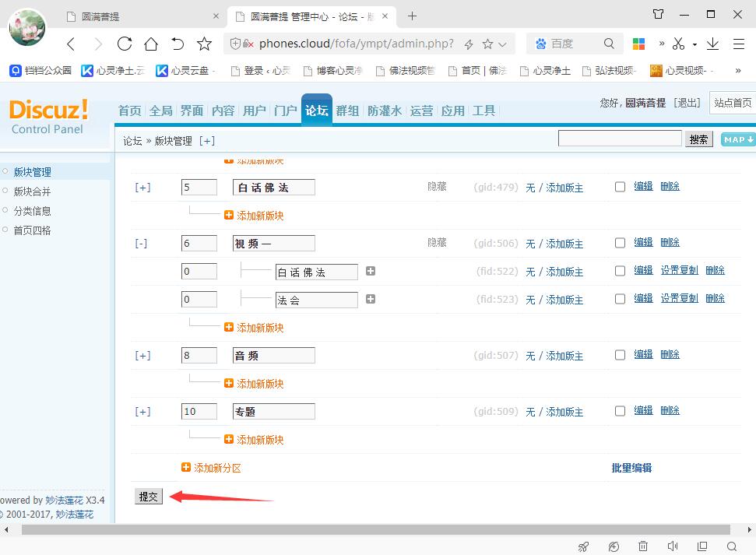Click the plus icon next to 白话佛法 sub-forum
The height and width of the screenshot is (555, 756).
click(x=371, y=271)
